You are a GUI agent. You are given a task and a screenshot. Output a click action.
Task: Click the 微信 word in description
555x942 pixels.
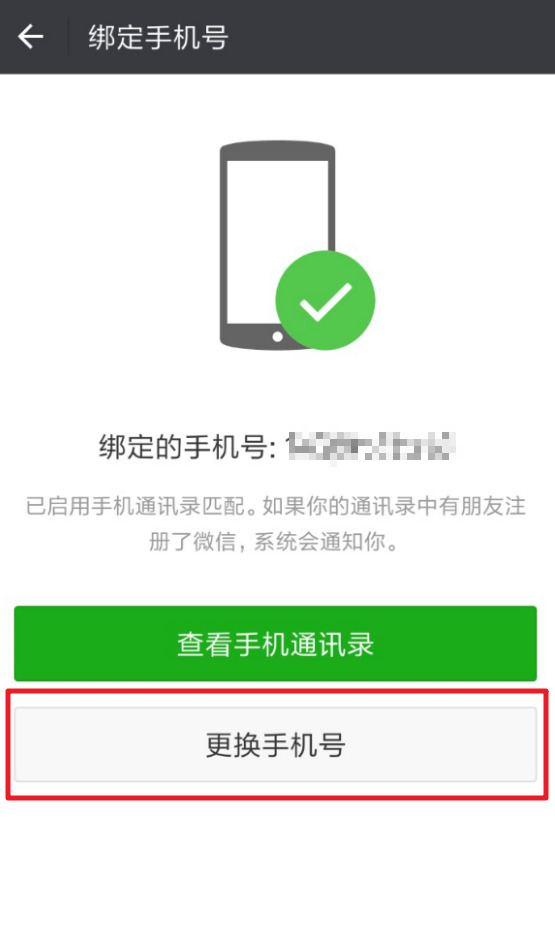213,542
